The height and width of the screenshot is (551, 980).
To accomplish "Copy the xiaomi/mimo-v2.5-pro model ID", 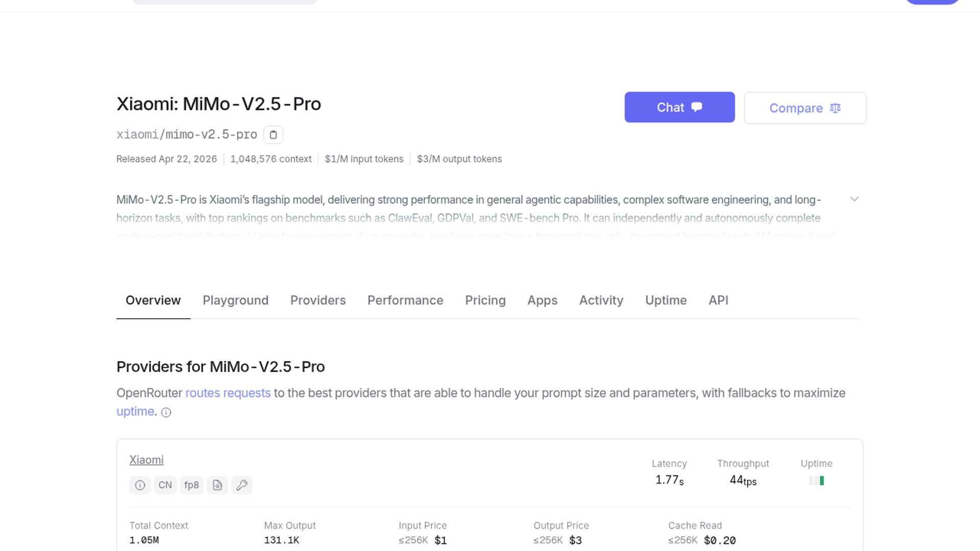I will pyautogui.click(x=273, y=135).
